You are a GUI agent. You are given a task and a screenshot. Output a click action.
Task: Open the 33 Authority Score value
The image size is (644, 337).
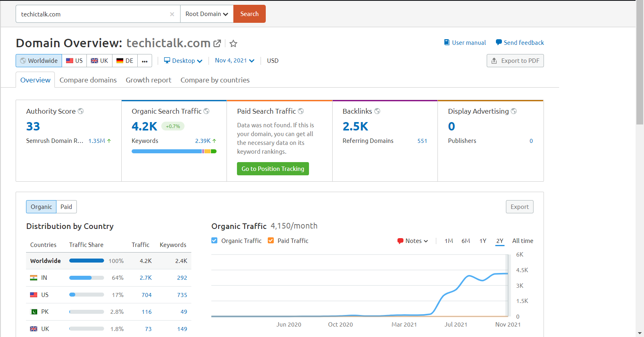click(33, 126)
